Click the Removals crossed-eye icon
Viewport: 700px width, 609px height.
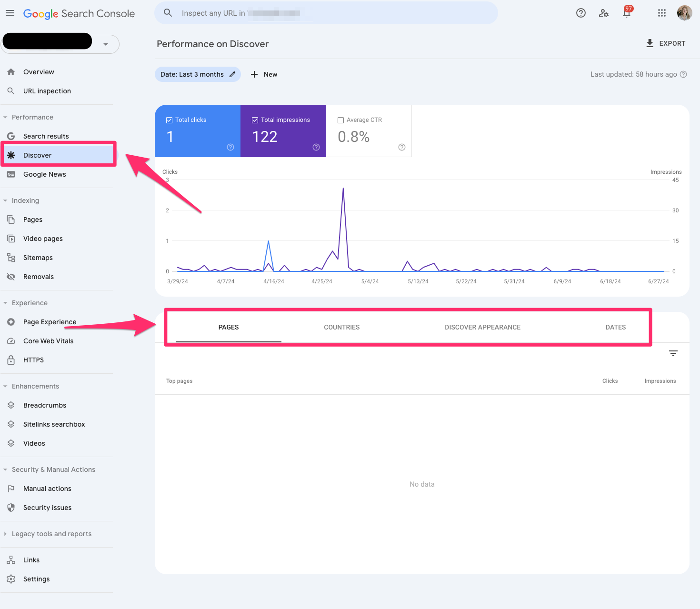point(11,277)
